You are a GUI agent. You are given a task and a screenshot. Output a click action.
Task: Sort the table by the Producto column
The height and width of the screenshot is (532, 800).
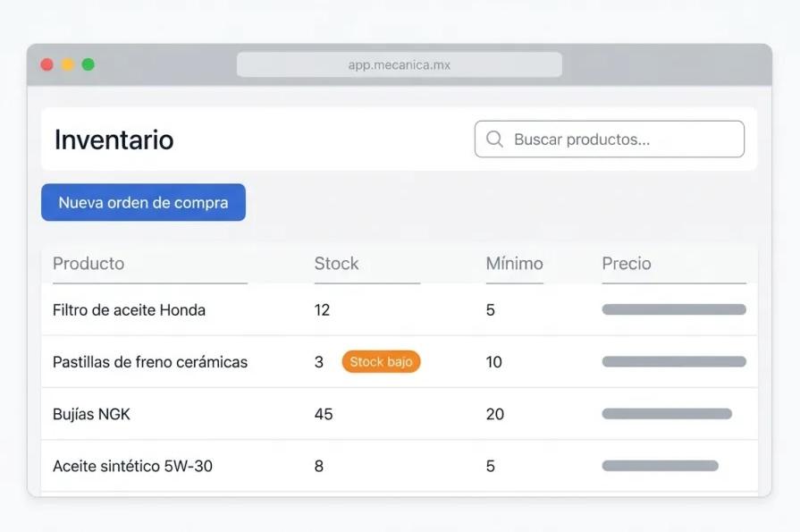[x=88, y=263]
